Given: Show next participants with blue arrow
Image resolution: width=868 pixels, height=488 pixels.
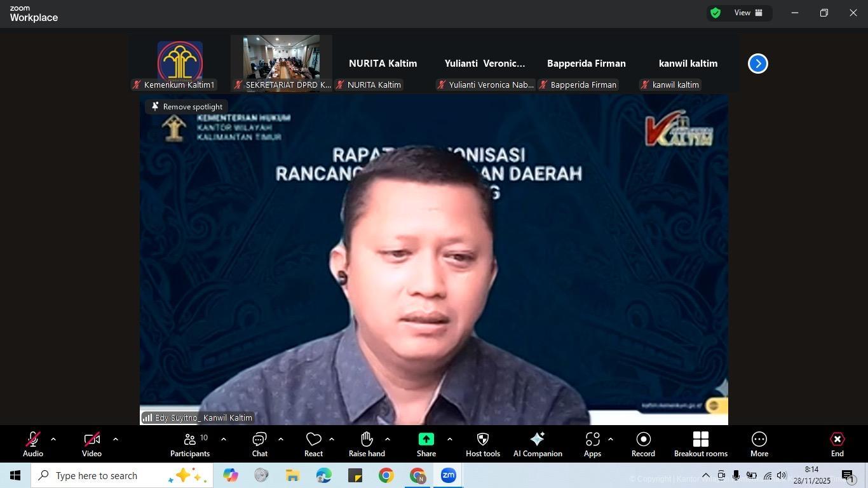Looking at the screenshot, I should (757, 64).
